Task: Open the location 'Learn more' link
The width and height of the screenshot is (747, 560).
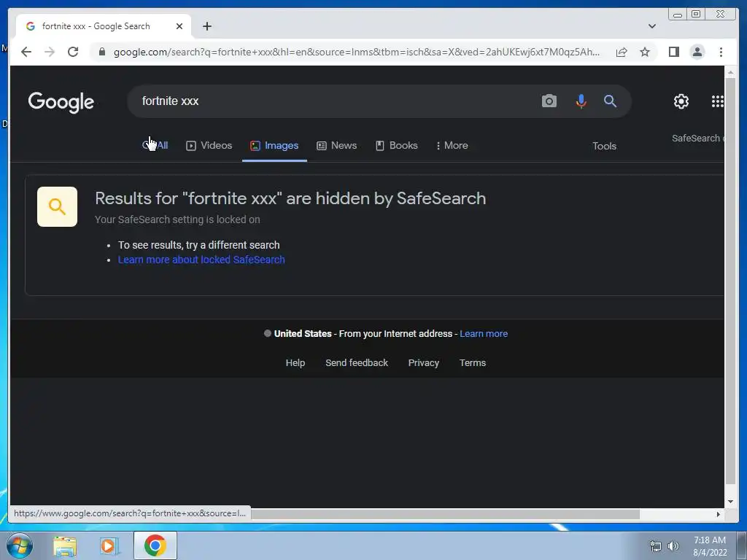Action: click(484, 334)
